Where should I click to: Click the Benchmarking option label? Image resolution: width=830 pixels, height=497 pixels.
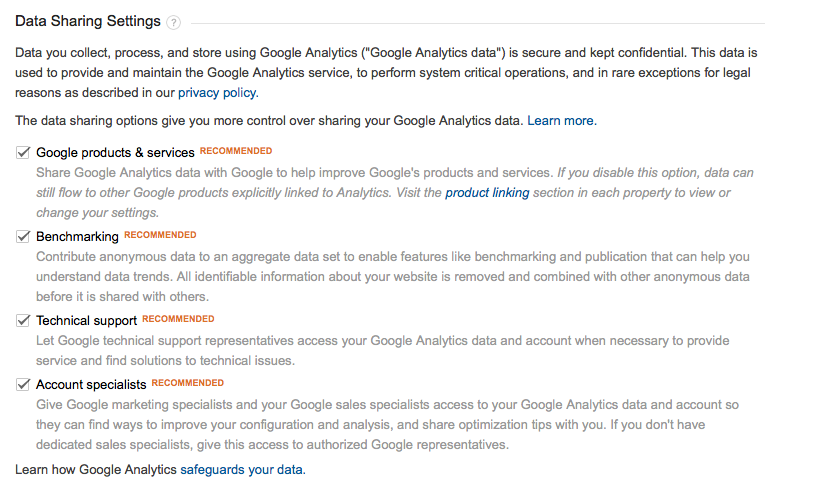(x=77, y=237)
